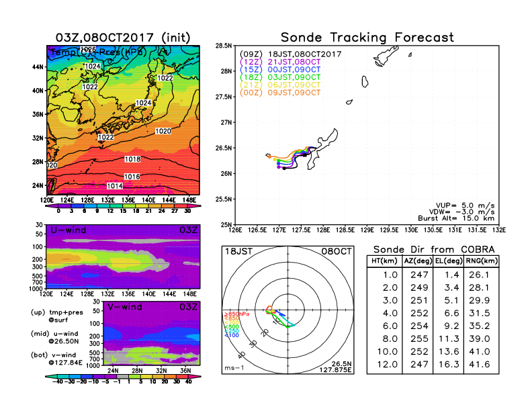Viewport: 532px width, 411px height.
Task: Click the "Sonde Dir from COBRA" table heading
Action: tap(434, 250)
